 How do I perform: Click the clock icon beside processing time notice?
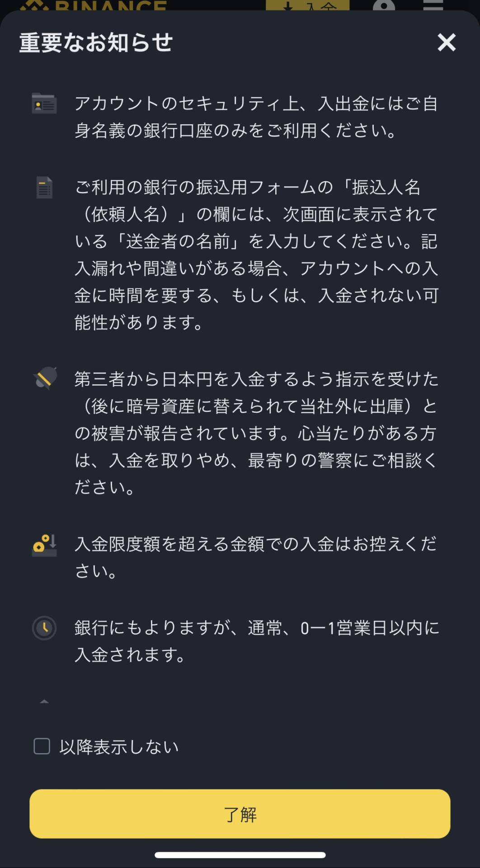[44, 628]
